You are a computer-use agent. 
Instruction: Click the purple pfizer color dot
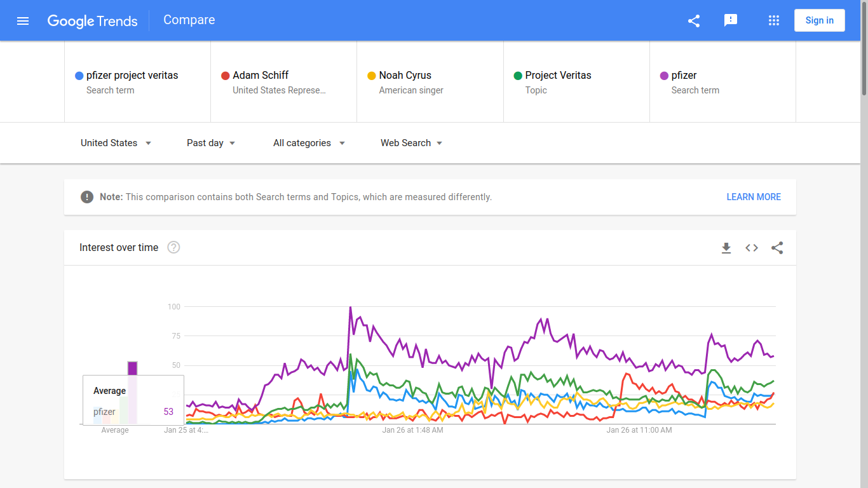pos(664,76)
